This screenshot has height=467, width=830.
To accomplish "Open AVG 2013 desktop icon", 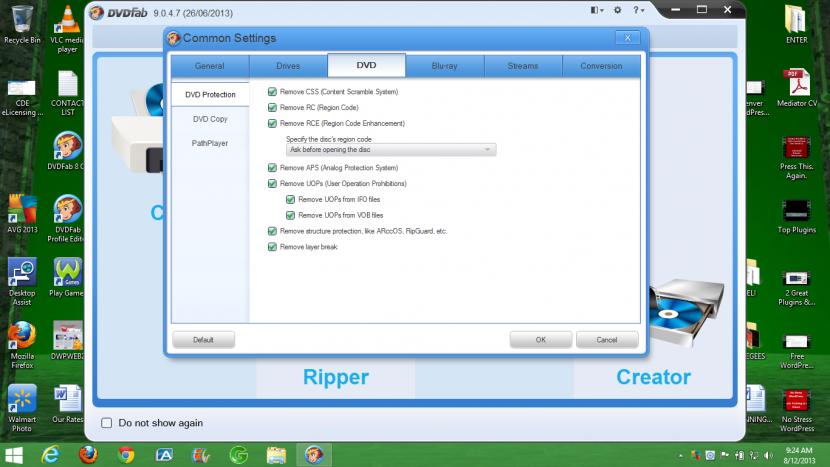I will click(x=22, y=214).
